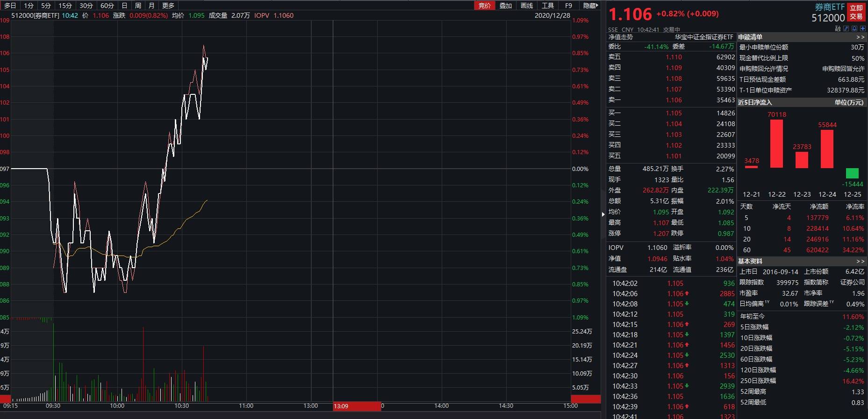
Task: Expand 基本资料 section with double arrows
Action: pos(860,261)
